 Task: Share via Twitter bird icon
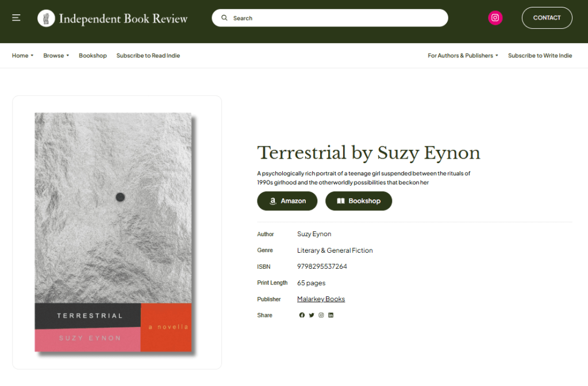click(312, 315)
